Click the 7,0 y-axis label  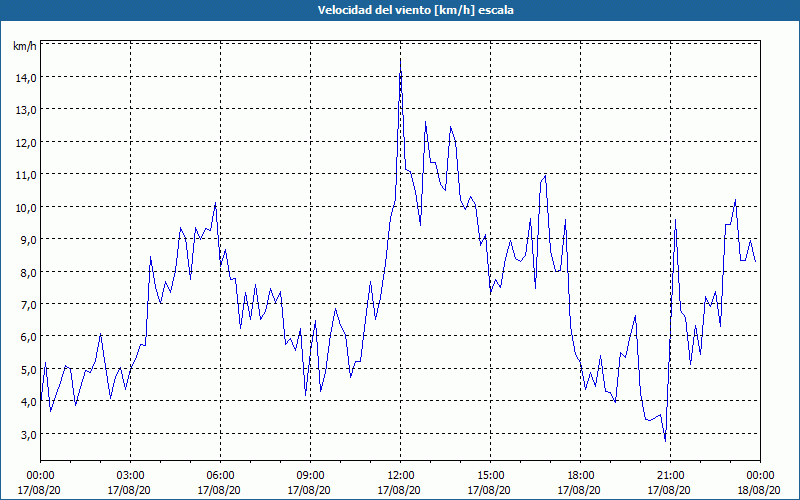pos(28,305)
